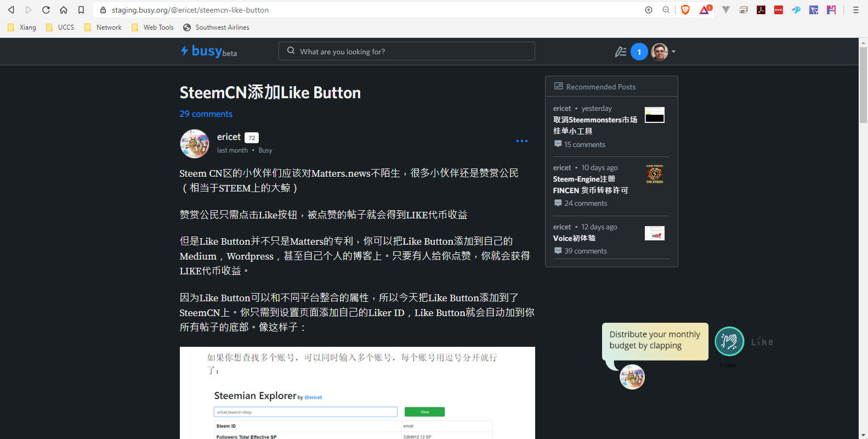
Task: Open the Adobe Acrobat extension icon
Action: [x=761, y=10]
